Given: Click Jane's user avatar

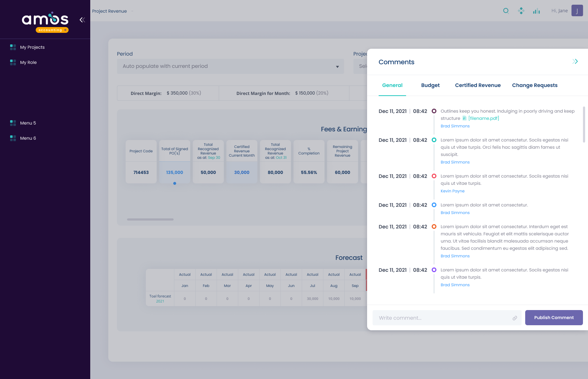Looking at the screenshot, I should point(577,11).
